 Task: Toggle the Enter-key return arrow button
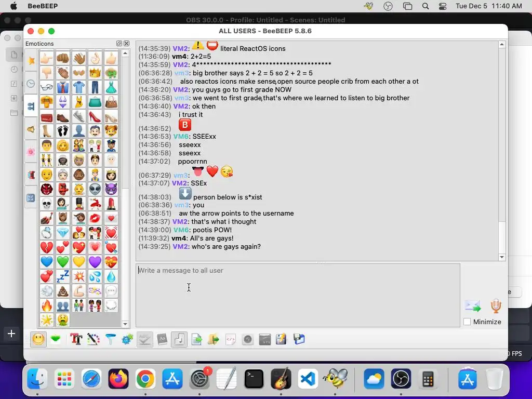tap(179, 339)
